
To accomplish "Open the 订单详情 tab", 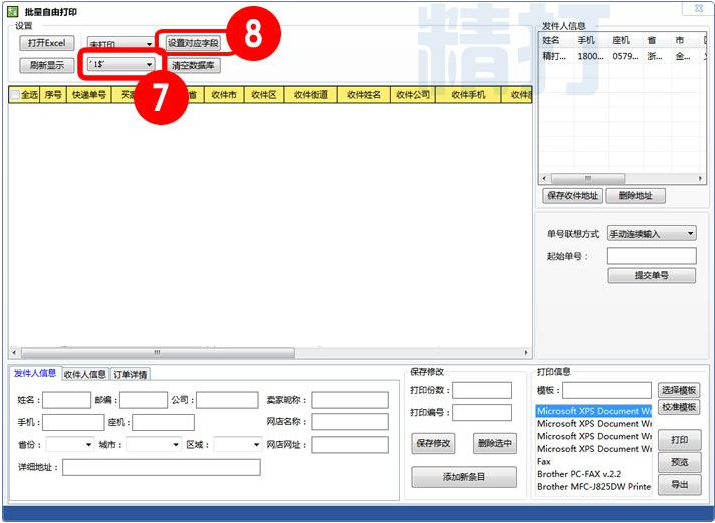I will 129,374.
